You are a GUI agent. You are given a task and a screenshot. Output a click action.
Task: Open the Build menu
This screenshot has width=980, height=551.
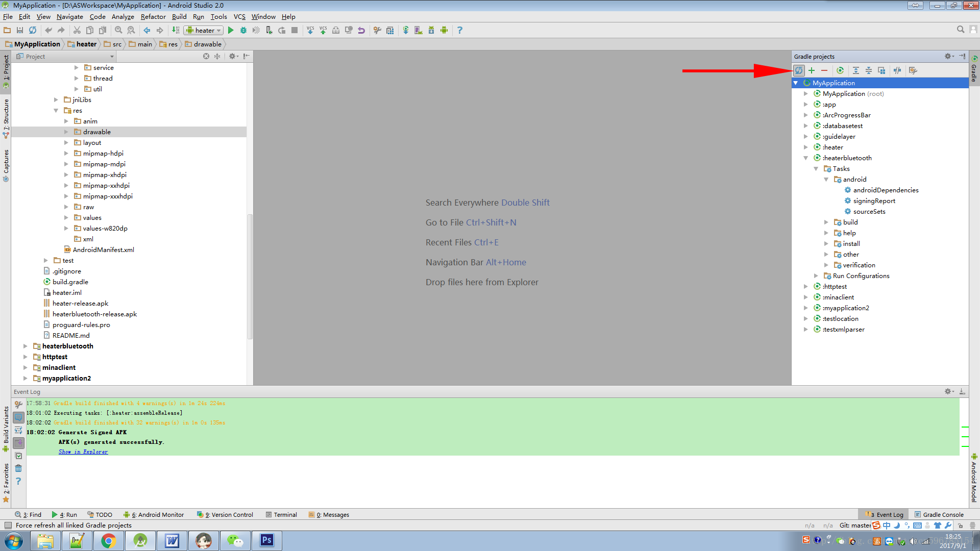(x=179, y=16)
